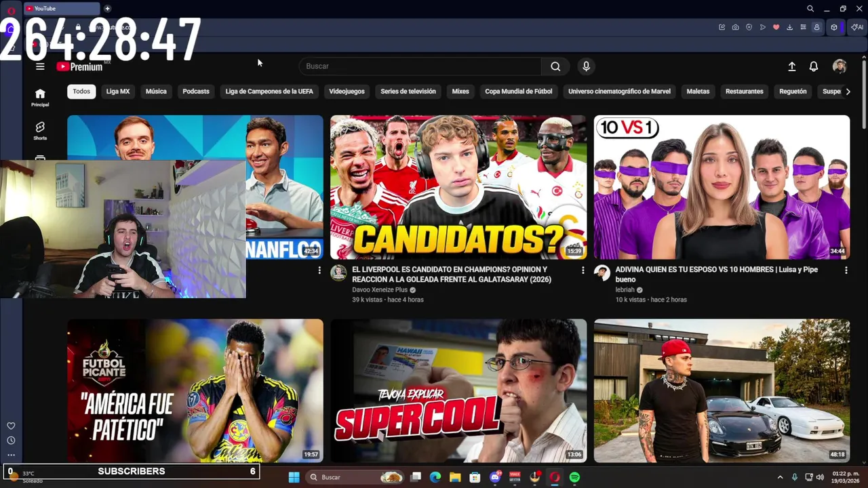Image resolution: width=868 pixels, height=488 pixels.
Task: Click the YouTube search magnifier button
Action: [555, 66]
